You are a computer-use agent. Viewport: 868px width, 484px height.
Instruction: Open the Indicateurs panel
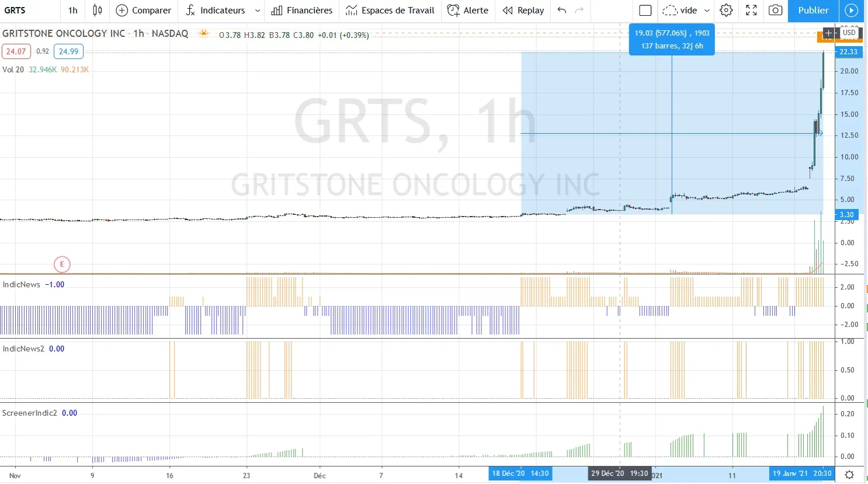coord(216,11)
